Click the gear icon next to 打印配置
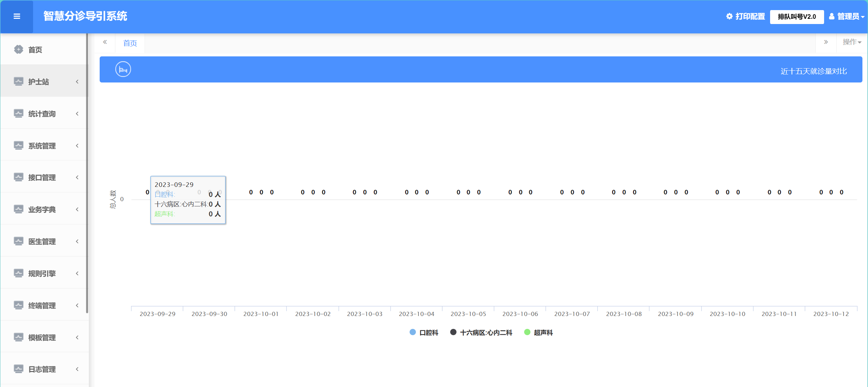 pyautogui.click(x=729, y=16)
